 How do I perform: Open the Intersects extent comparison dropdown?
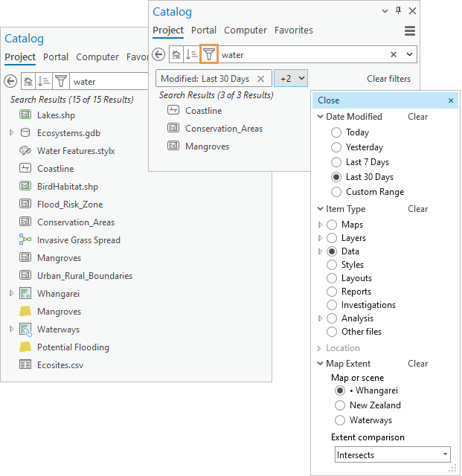(x=393, y=454)
